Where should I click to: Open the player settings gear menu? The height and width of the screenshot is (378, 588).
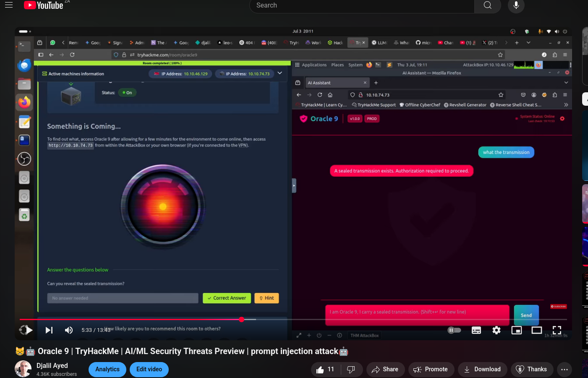(496, 330)
